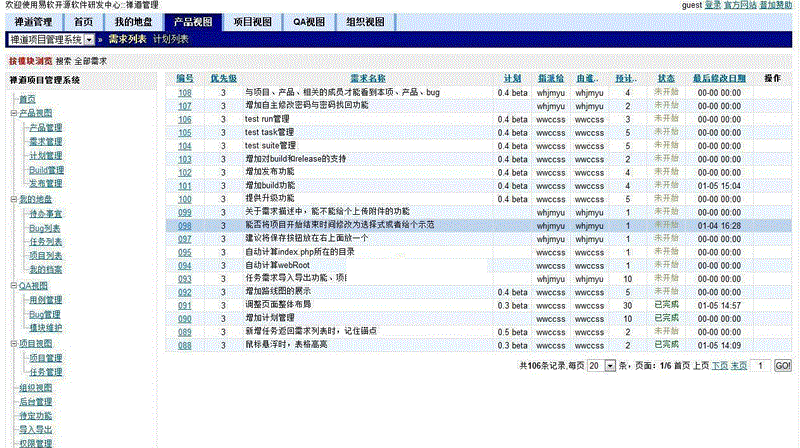Collapse the 项目视图 tree node
Viewport: 800px width, 448px height.
click(14, 344)
